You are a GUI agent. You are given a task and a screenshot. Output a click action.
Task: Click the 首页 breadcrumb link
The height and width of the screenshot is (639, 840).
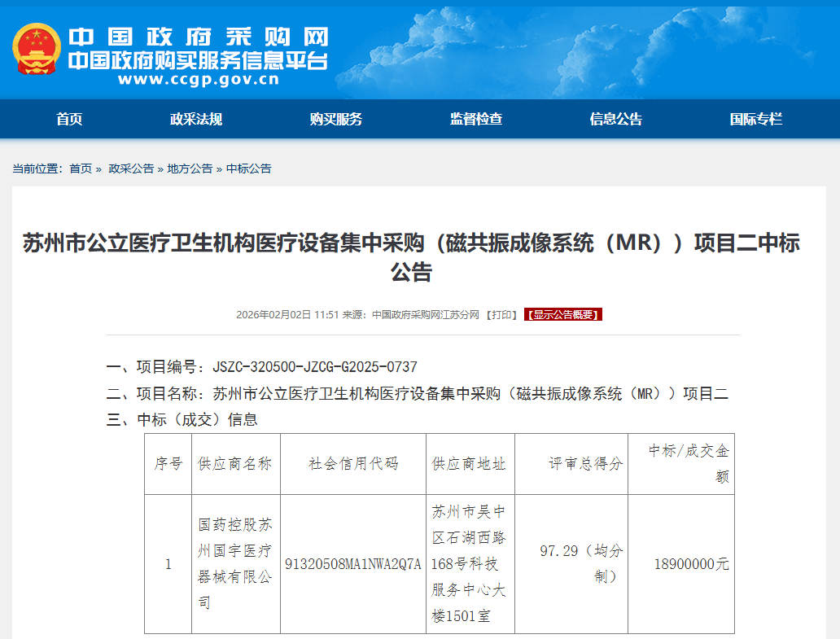(81, 169)
